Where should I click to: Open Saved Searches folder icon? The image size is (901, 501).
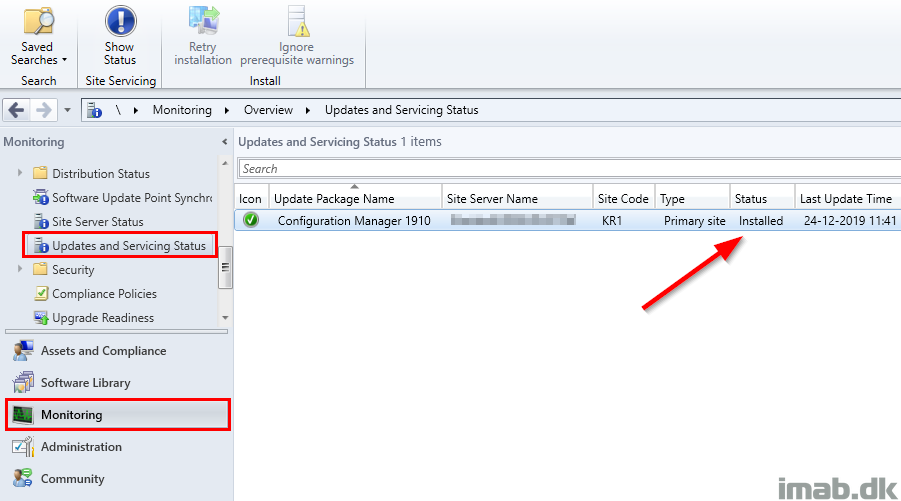(x=38, y=21)
